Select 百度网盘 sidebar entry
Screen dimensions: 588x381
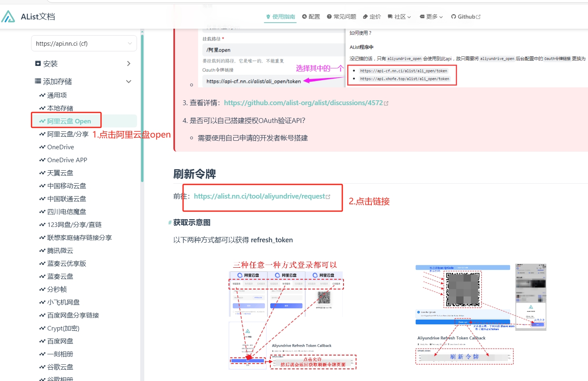(x=60, y=341)
